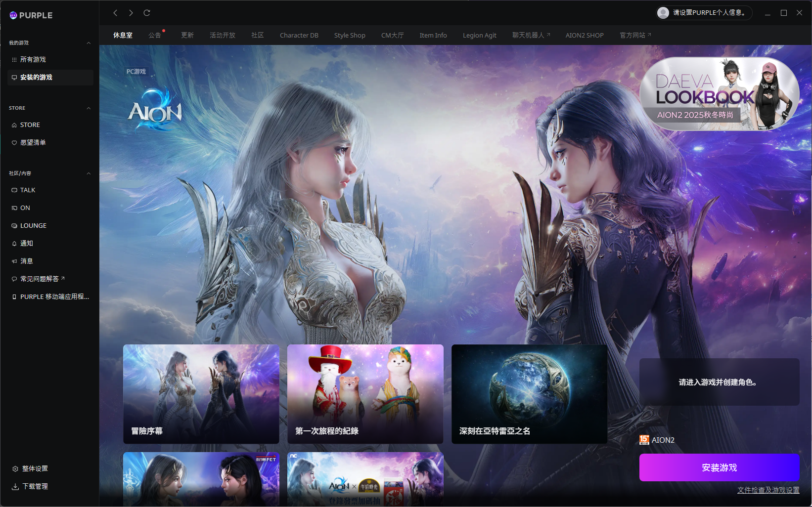Switch to the Style Shop tab

click(x=350, y=36)
